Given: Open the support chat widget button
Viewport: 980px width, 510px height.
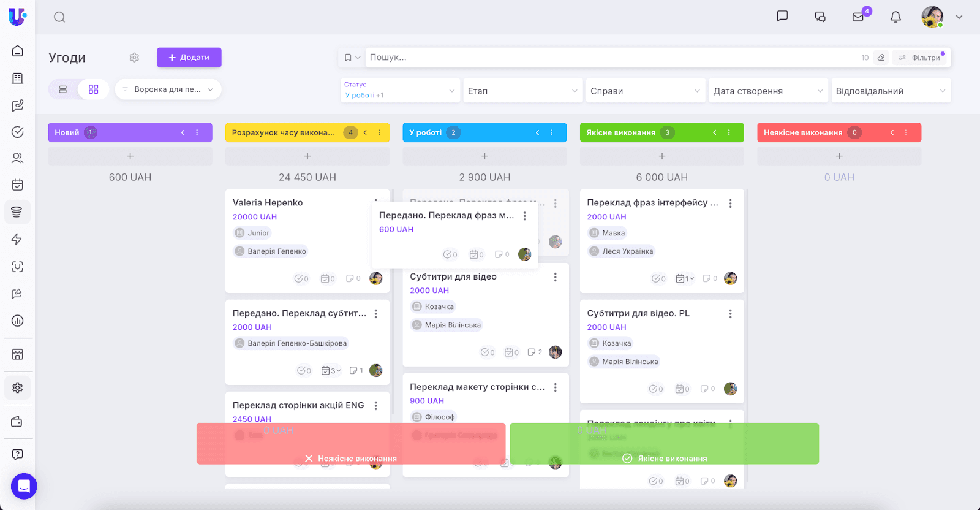Looking at the screenshot, I should (x=24, y=486).
